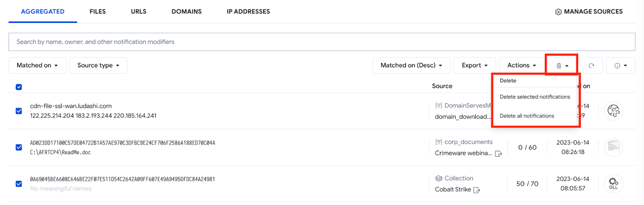Toggle the select-all checkbox in header
The height and width of the screenshot is (205, 644).
coord(19,87)
